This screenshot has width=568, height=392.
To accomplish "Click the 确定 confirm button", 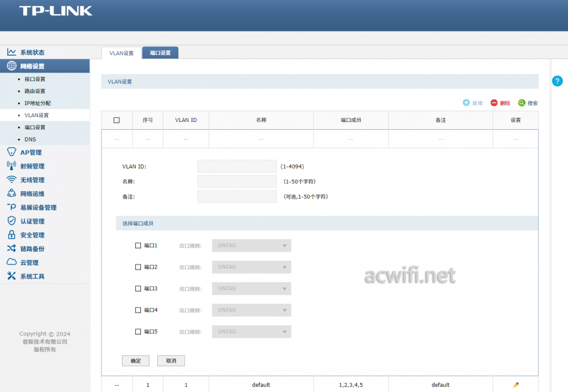I will click(136, 360).
